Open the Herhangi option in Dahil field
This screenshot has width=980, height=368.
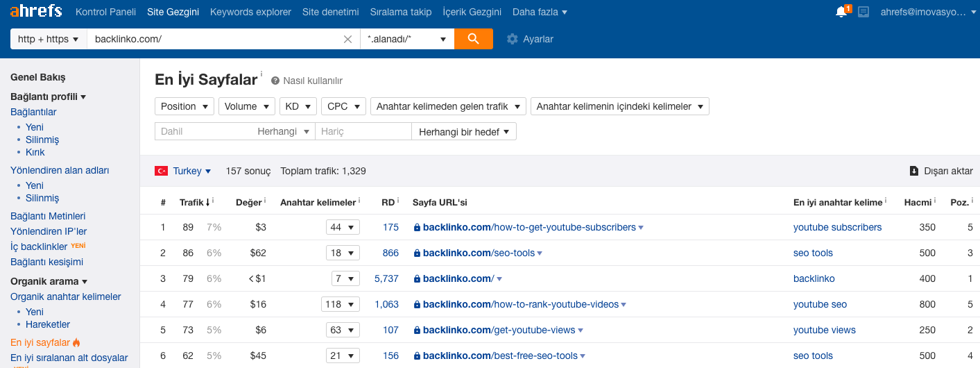coord(282,131)
